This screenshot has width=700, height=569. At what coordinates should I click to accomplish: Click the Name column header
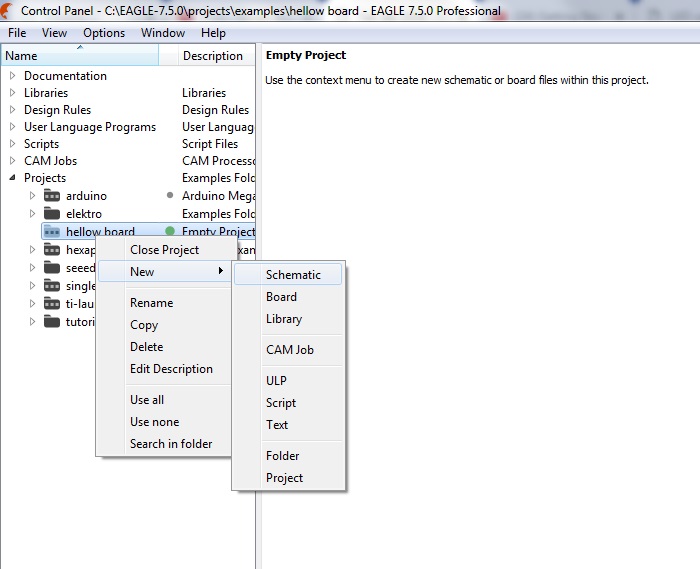pyautogui.click(x=80, y=56)
